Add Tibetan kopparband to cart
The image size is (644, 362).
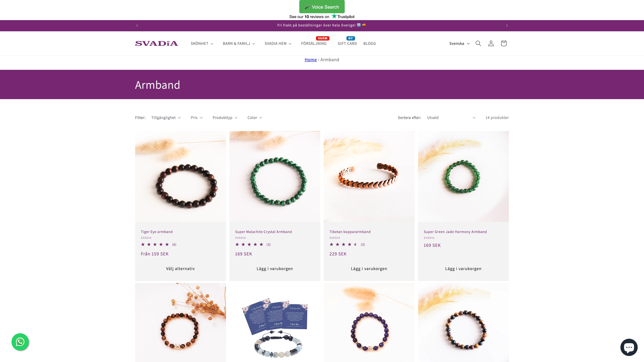point(369,269)
